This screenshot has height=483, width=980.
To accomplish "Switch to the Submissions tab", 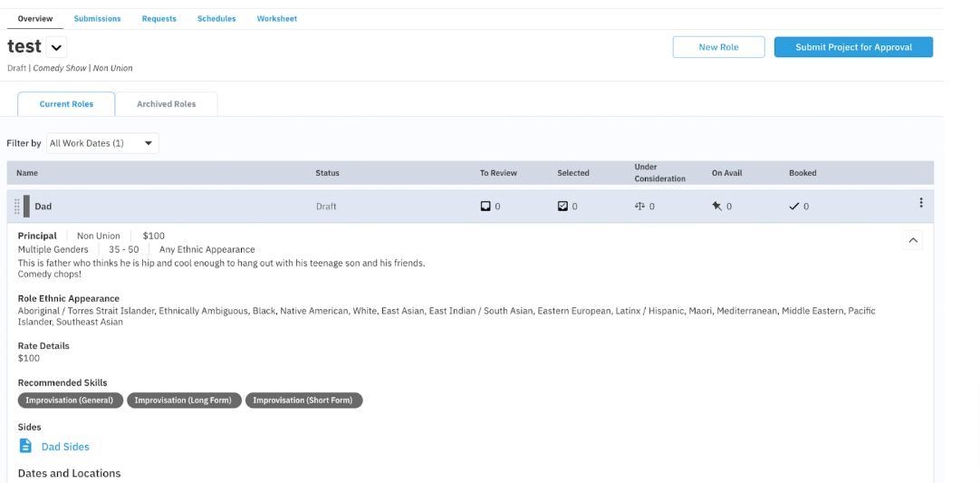I will coord(97,19).
